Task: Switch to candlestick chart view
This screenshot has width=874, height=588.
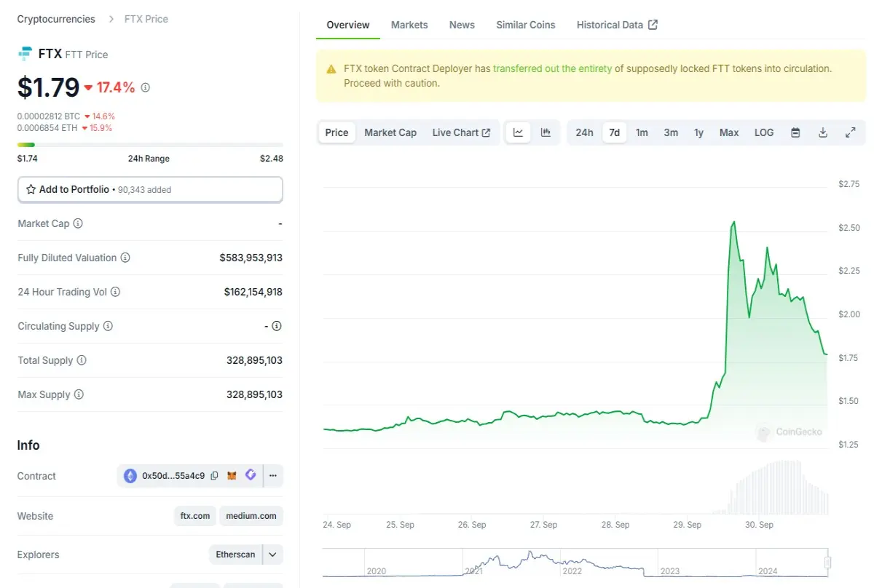Action: click(x=546, y=132)
